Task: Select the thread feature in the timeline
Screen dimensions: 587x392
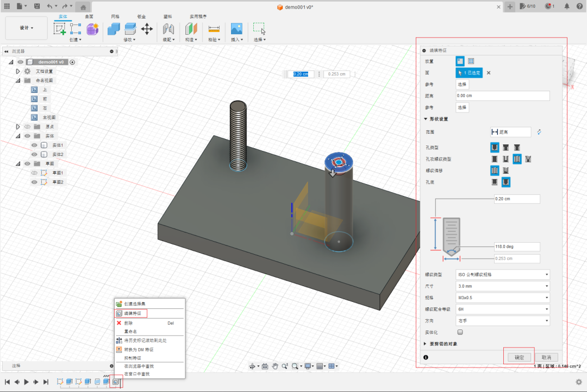Action: [x=97, y=382]
